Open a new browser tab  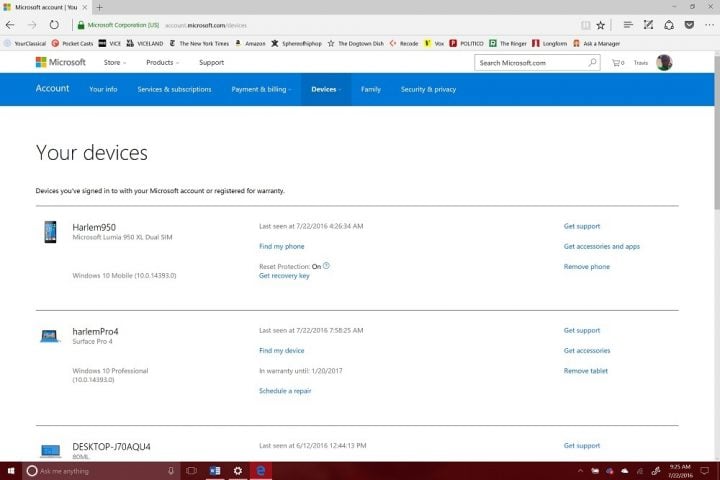click(100, 7)
